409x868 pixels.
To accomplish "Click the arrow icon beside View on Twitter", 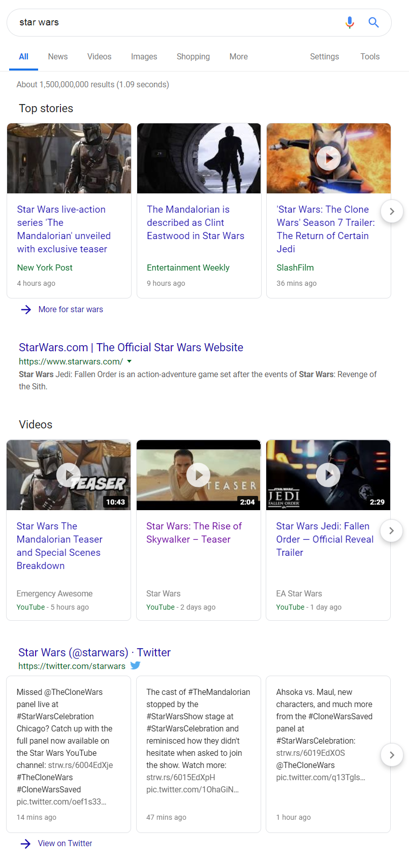I will click(25, 844).
